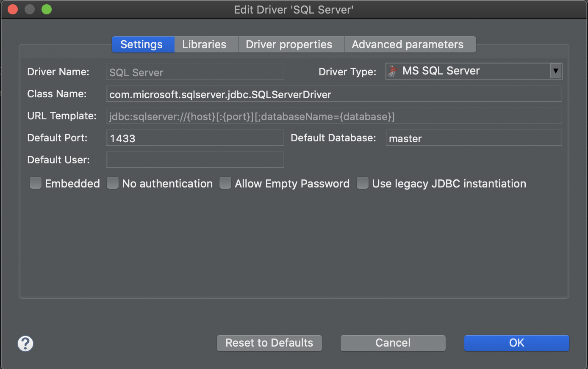Viewport: 588px width, 369px height.
Task: Enable Allow Empty Password
Action: [225, 183]
